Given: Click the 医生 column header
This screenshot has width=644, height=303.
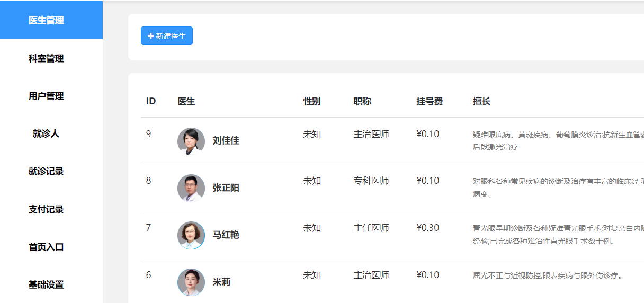Looking at the screenshot, I should pos(186,101).
